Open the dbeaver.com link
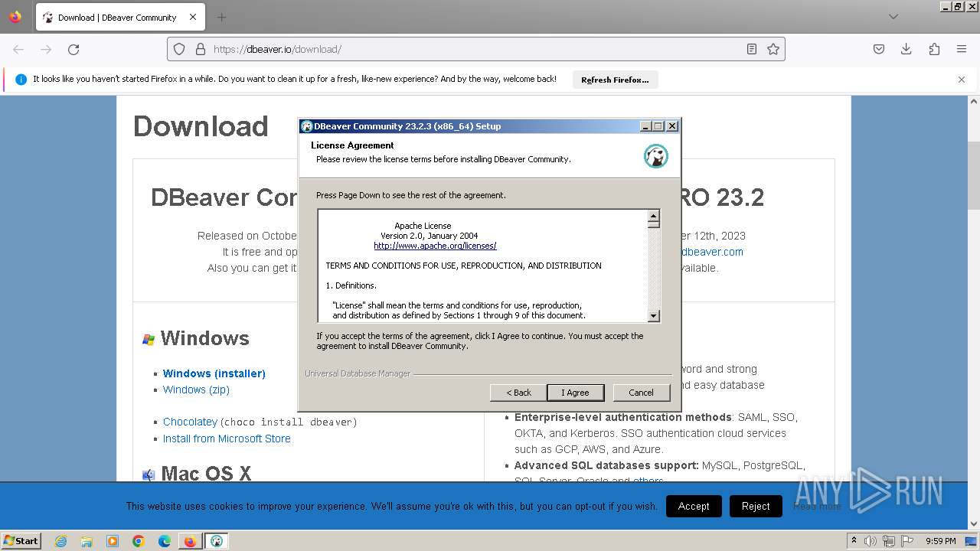This screenshot has height=551, width=980. click(712, 252)
